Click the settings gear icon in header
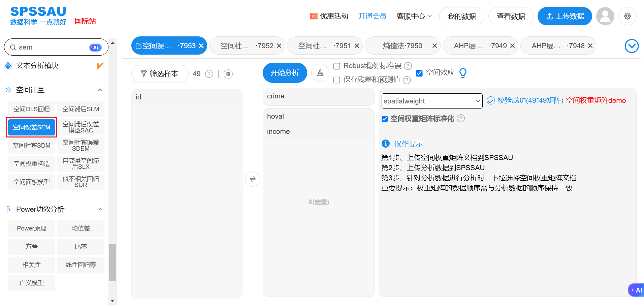Image resolution: width=644 pixels, height=307 pixels. (x=627, y=16)
